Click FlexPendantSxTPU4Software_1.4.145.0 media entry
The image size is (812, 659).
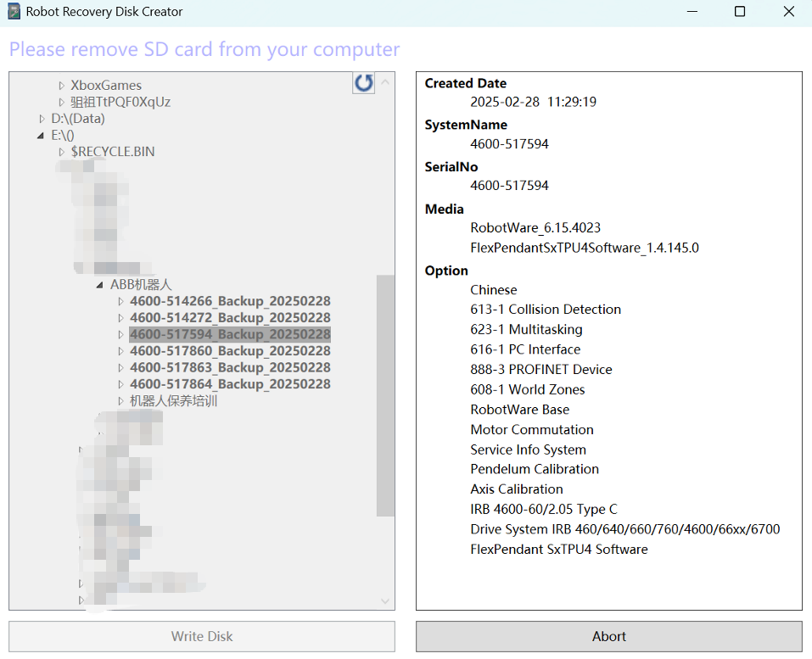[585, 248]
